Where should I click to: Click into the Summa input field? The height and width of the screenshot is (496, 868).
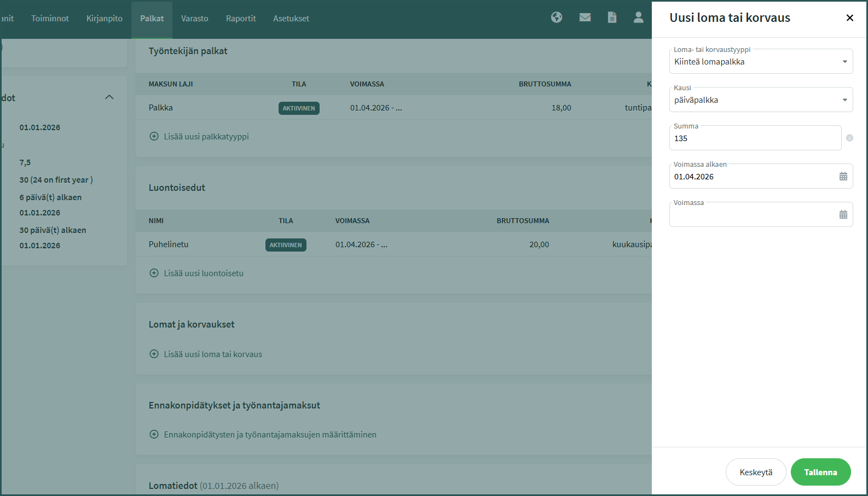[x=755, y=138]
